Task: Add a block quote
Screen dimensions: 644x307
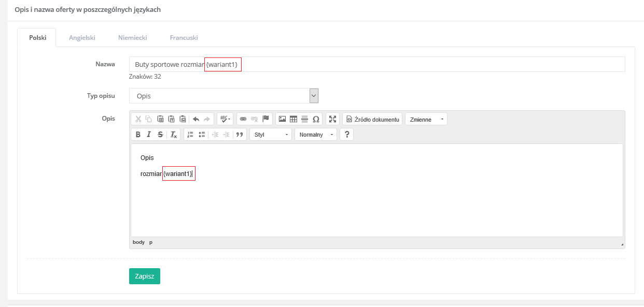Action: [x=240, y=135]
